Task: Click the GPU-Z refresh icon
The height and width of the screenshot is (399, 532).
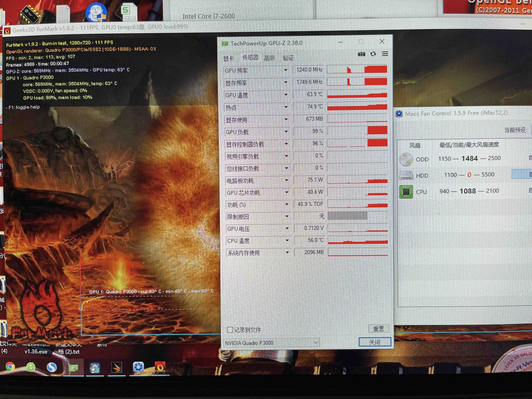Action: [x=373, y=54]
